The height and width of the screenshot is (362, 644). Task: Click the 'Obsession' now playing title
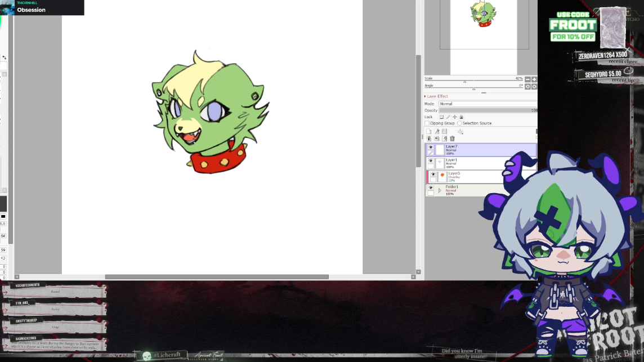31,10
